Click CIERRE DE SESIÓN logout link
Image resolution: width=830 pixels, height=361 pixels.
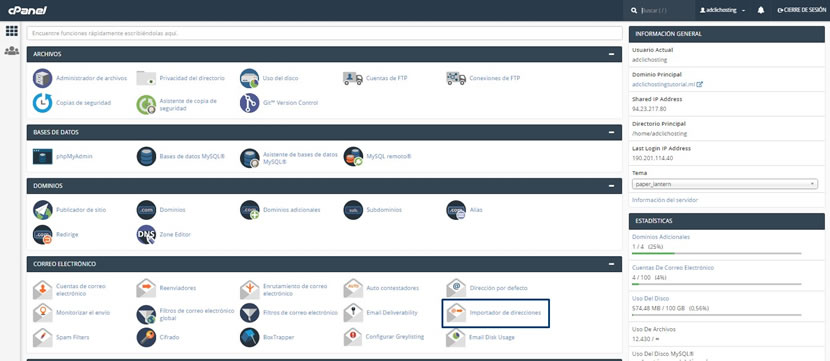pos(801,10)
